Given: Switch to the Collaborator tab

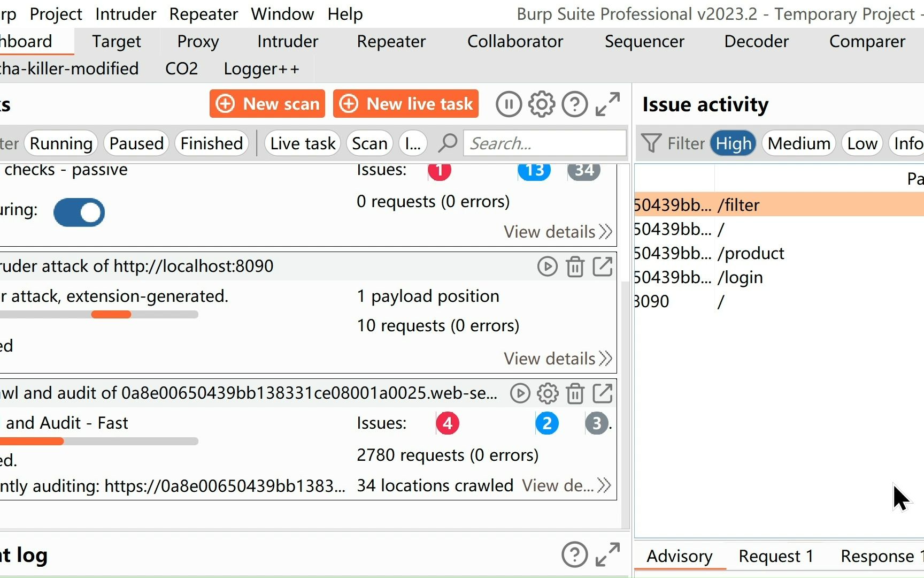Looking at the screenshot, I should point(515,42).
